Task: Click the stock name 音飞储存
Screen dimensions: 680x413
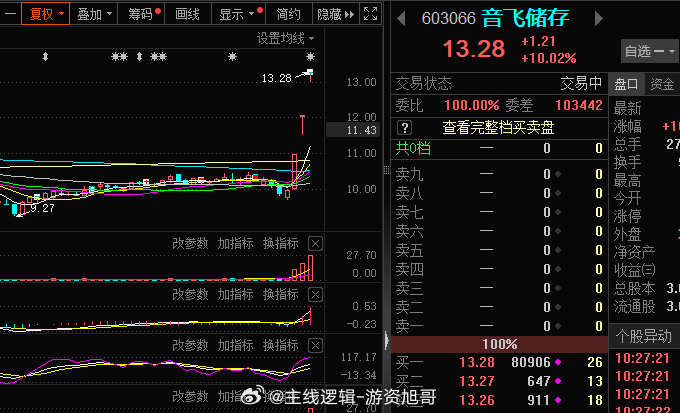Action: click(x=526, y=17)
